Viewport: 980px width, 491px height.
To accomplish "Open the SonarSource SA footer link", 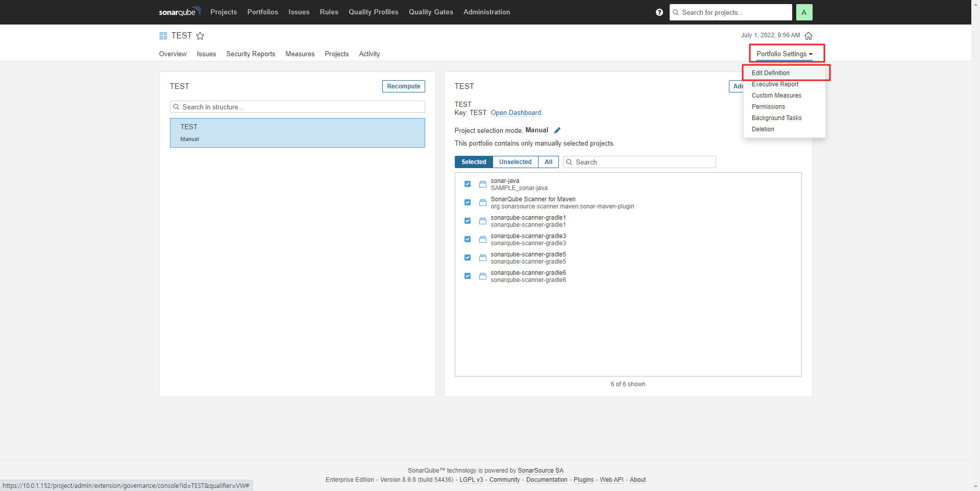I will click(x=541, y=471).
